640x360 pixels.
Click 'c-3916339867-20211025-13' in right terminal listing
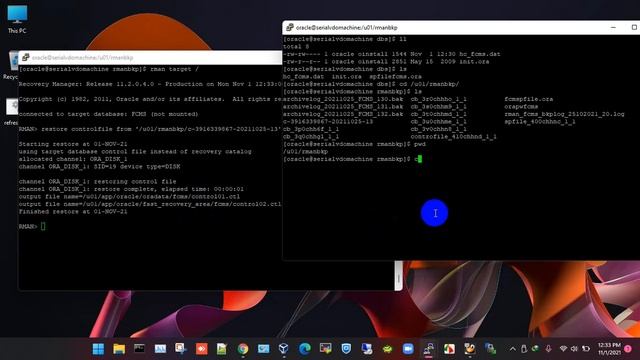(x=328, y=122)
